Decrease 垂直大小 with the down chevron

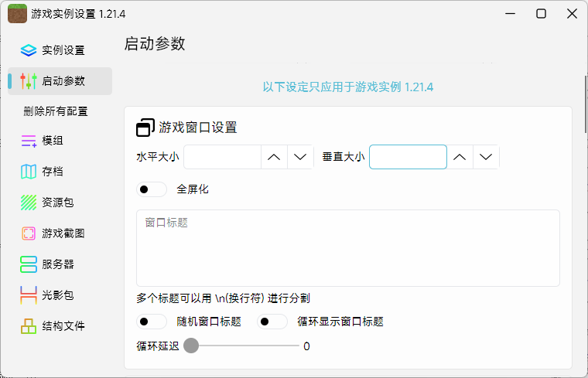pos(486,157)
